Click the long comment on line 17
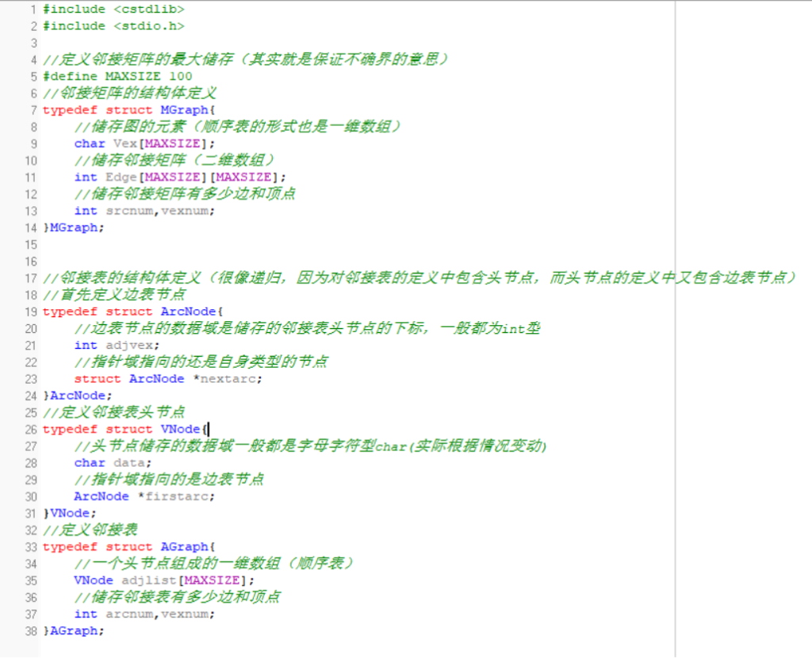Viewport: 812px width, 658px height. (419, 278)
